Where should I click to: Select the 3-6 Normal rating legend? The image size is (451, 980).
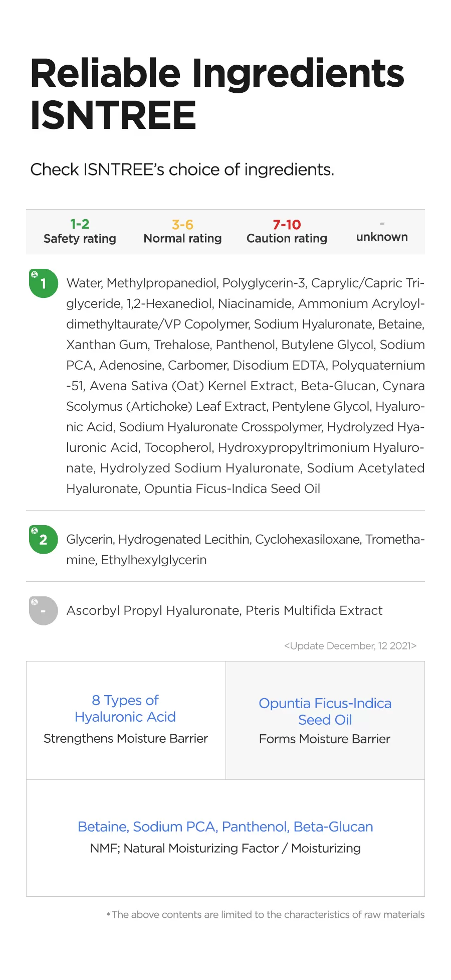click(182, 231)
